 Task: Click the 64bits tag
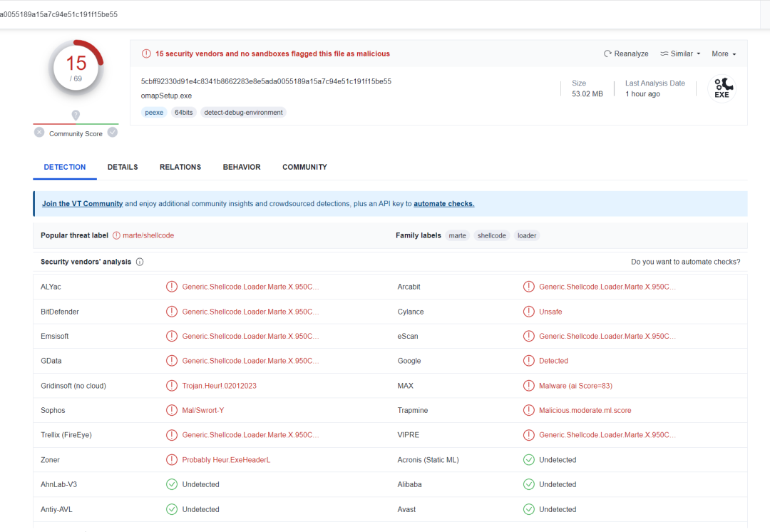click(184, 113)
